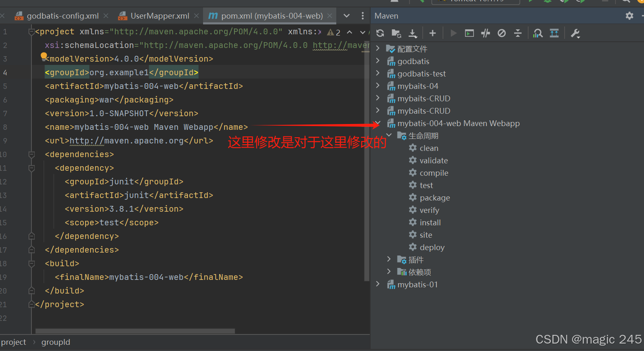Go to previous highlighted problem arrow
644x351 pixels.
coord(350,32)
